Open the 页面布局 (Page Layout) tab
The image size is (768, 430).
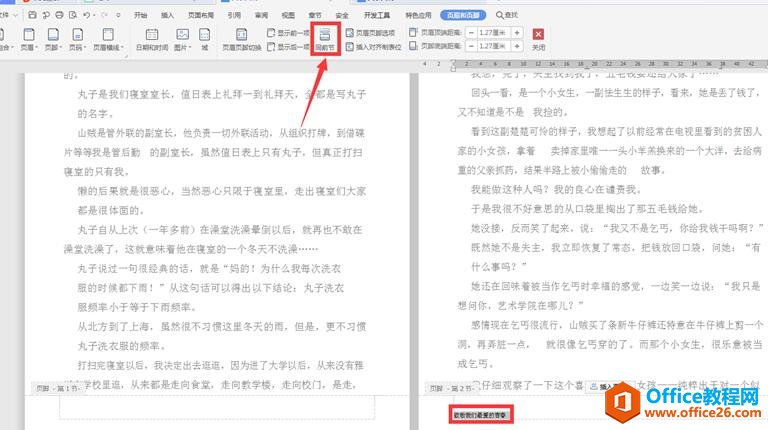click(201, 15)
